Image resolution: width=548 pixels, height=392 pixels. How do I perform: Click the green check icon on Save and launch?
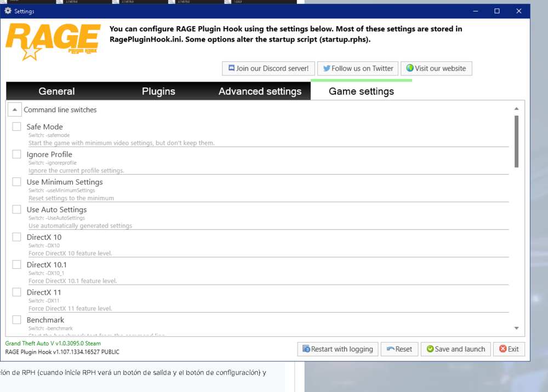pyautogui.click(x=430, y=349)
